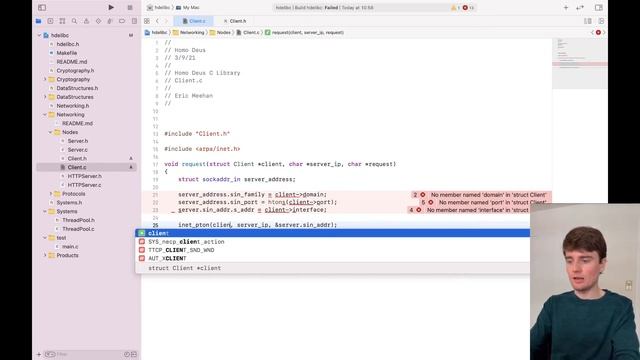Screen dimensions: 640x360
Task: Open Makefile in the navigator
Action: pos(67,53)
